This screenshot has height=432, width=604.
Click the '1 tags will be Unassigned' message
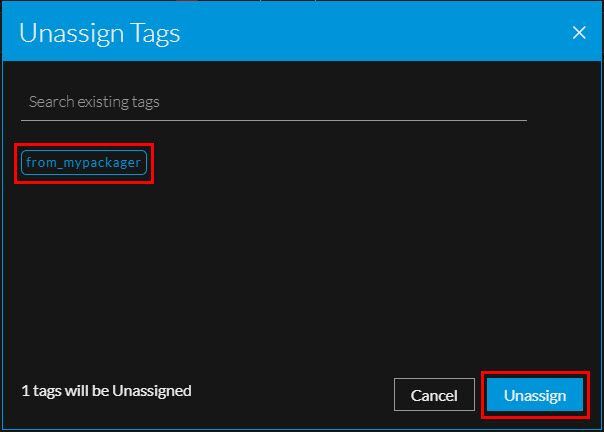point(106,390)
